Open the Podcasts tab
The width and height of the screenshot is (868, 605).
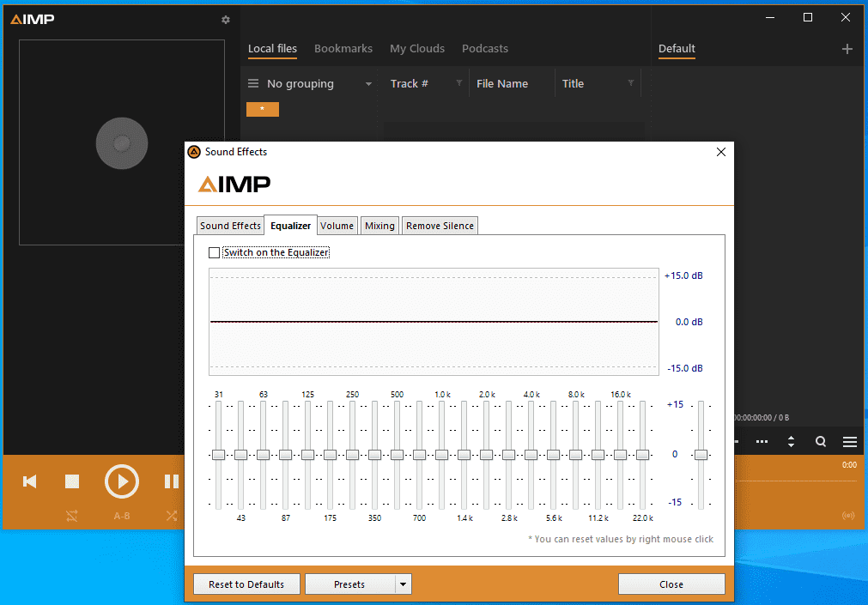(485, 49)
